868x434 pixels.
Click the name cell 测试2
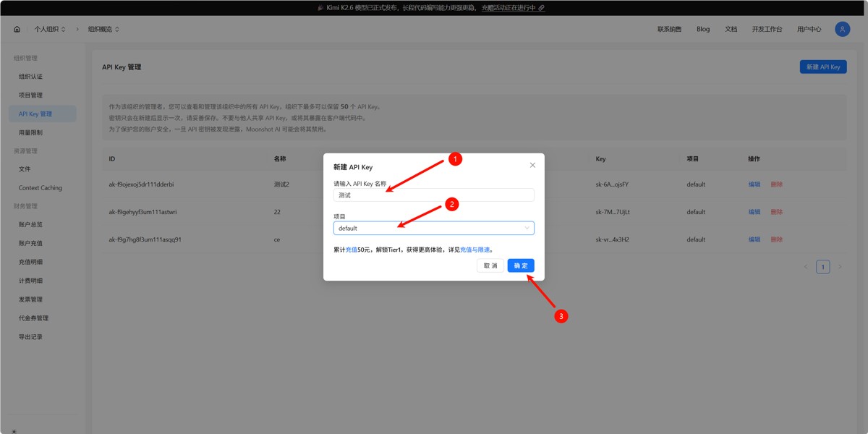pos(281,184)
